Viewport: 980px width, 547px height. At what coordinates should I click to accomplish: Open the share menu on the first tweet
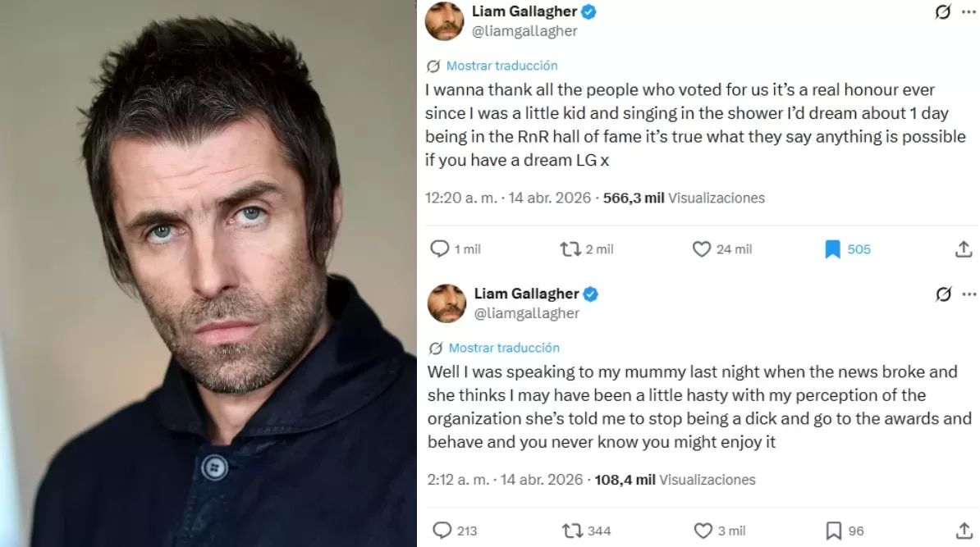[963, 248]
